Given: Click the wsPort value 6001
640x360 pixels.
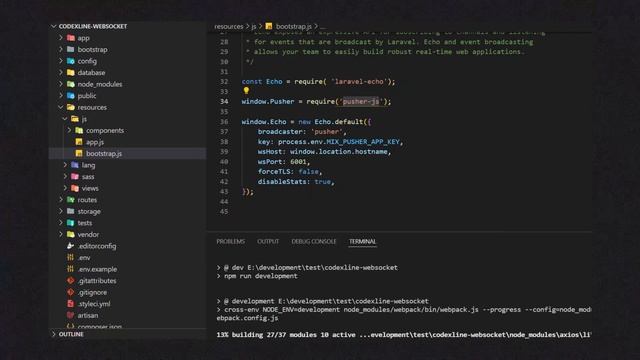Looking at the screenshot, I should (298, 162).
